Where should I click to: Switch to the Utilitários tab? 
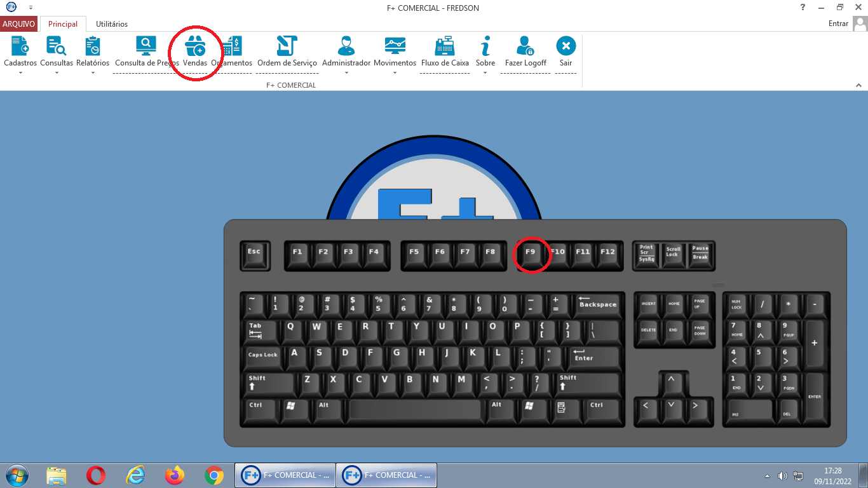pyautogui.click(x=112, y=24)
